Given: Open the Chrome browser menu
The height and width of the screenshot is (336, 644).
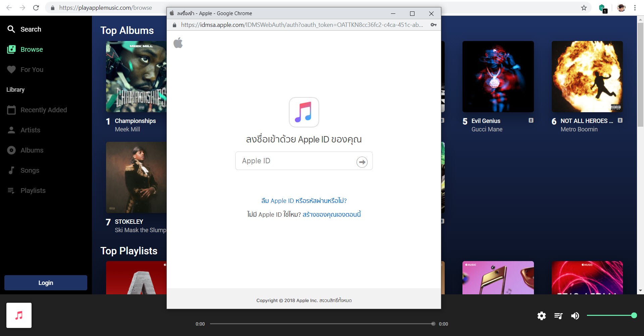Looking at the screenshot, I should click(x=635, y=7).
